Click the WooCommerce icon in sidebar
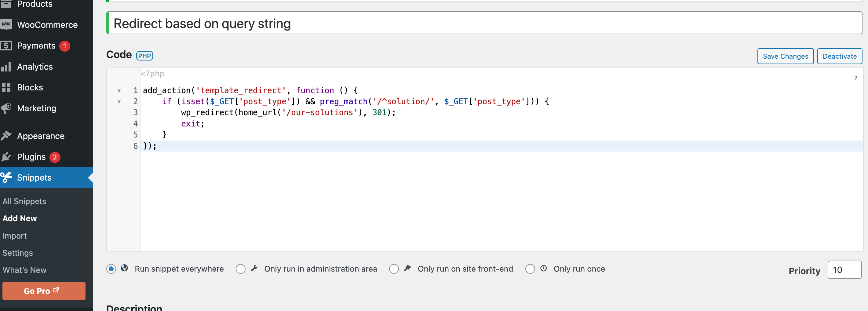The image size is (868, 311). (6, 25)
